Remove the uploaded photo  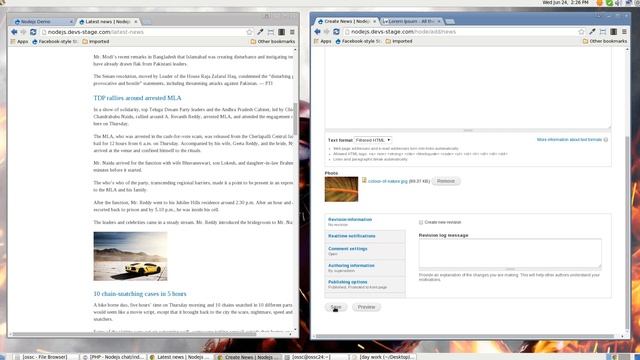(446, 181)
